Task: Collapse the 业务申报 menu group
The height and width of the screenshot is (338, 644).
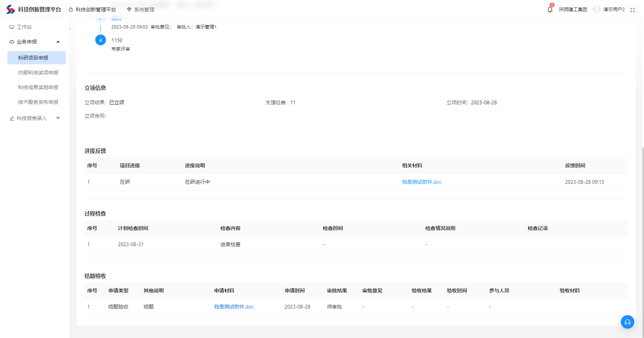Action: click(x=58, y=42)
